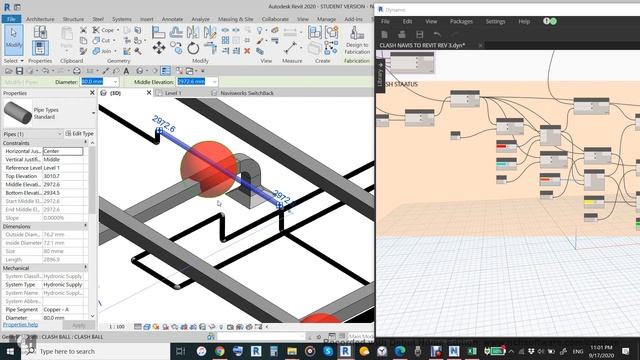Click the Open folder icon in quick access toolbar
Screen dimensions: 640x360
point(9,71)
